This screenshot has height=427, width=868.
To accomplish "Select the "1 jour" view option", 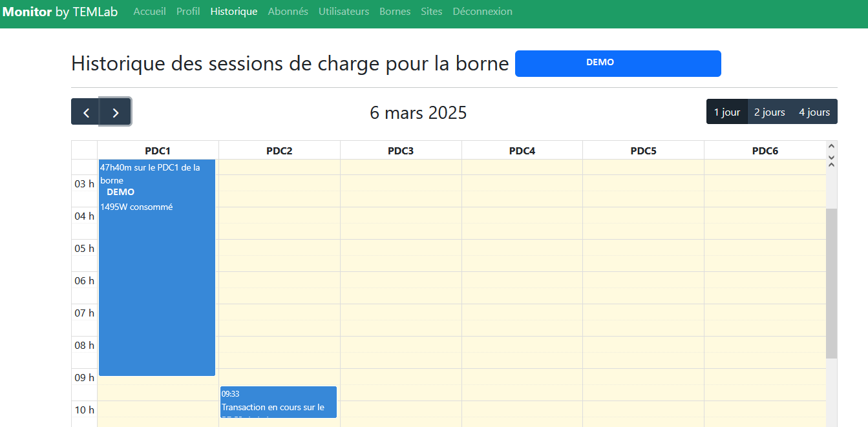I will point(727,111).
